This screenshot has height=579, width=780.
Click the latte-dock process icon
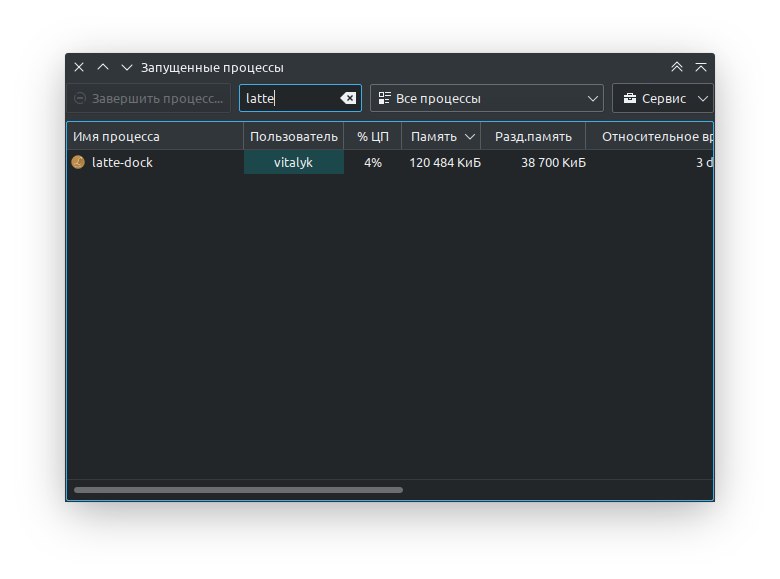(x=78, y=162)
